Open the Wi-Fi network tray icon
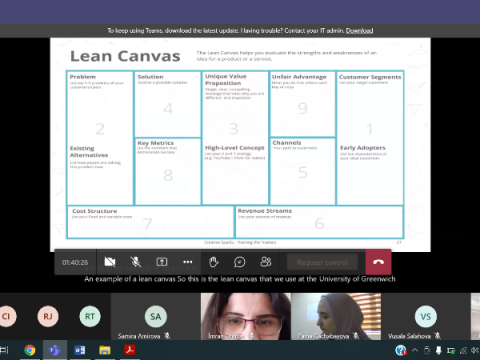480x360 pixels. pos(463,351)
